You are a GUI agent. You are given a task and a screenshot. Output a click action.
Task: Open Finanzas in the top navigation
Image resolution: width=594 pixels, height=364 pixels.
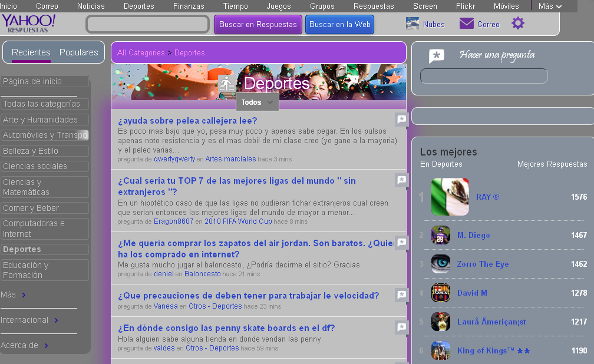[x=189, y=6]
